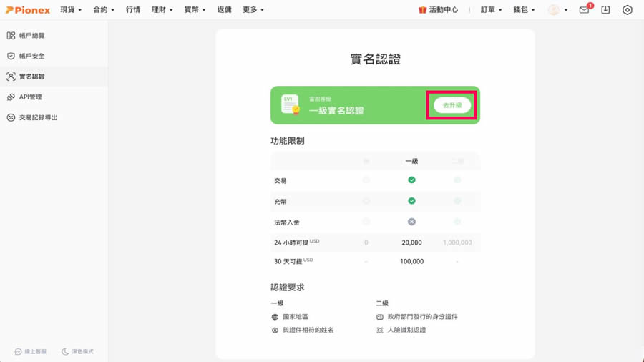Expand the 現貨 dropdown menu
The width and height of the screenshot is (644, 362).
coord(71,10)
